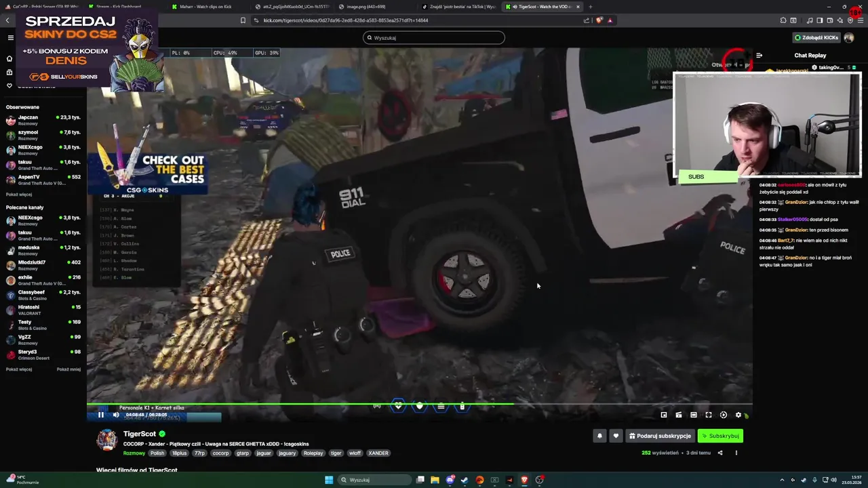The image size is (868, 488).
Task: Open AspenTV channel in sidebar
Action: pos(43,180)
